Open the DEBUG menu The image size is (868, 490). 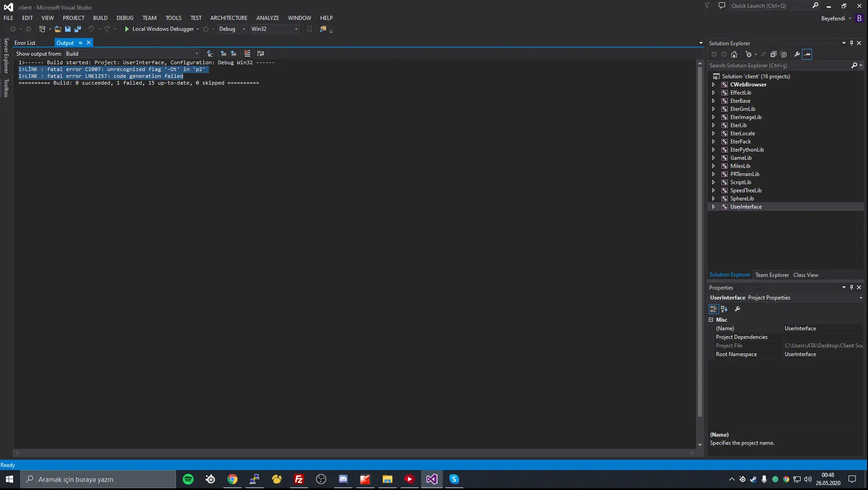coord(125,18)
